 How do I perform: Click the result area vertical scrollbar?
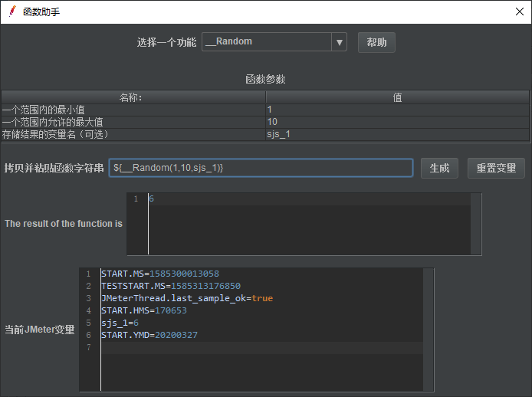pos(476,224)
